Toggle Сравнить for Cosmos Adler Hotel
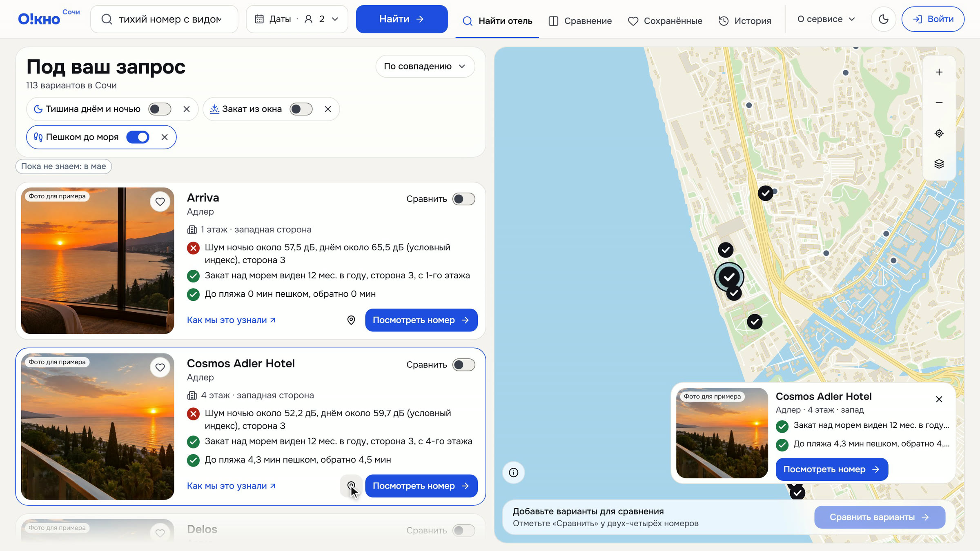Image resolution: width=980 pixels, height=551 pixels. (x=464, y=365)
